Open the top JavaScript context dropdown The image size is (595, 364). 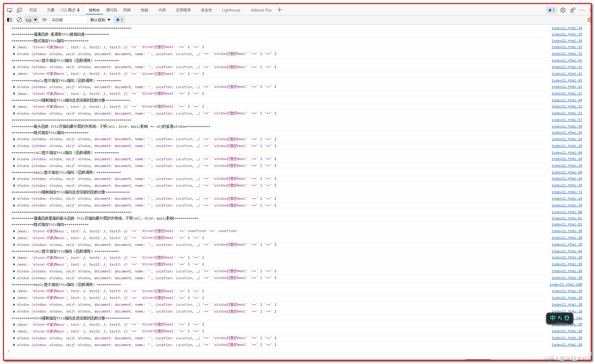coord(31,20)
